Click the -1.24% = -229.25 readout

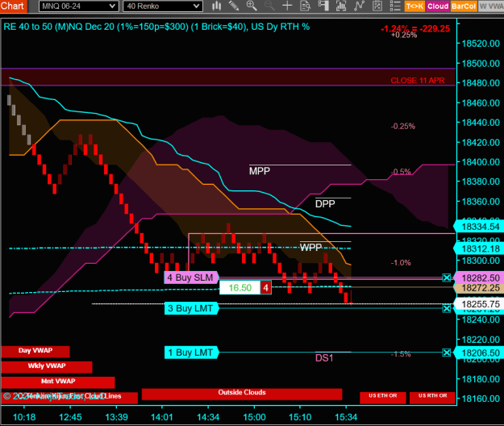pos(415,28)
